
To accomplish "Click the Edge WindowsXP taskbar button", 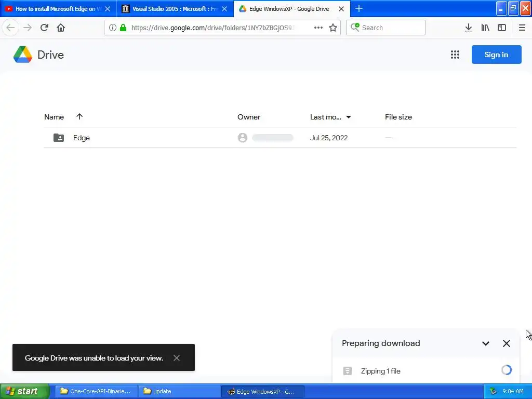I will coord(262,391).
